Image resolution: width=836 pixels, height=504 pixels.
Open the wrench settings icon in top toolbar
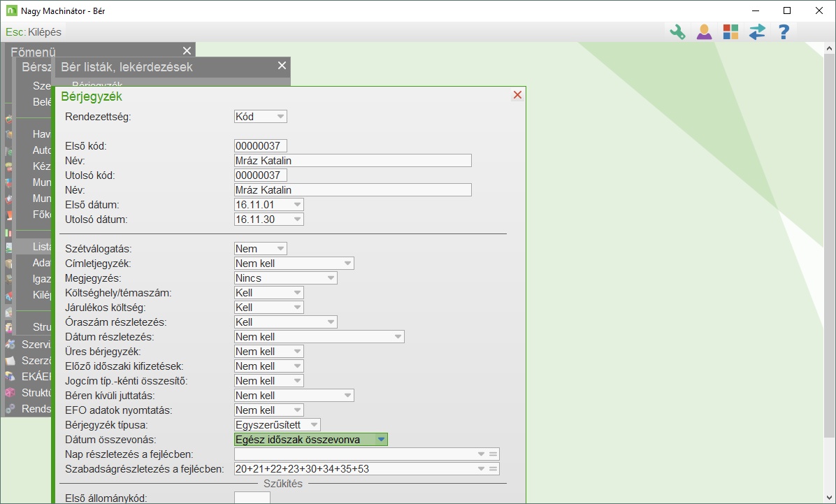pos(677,32)
